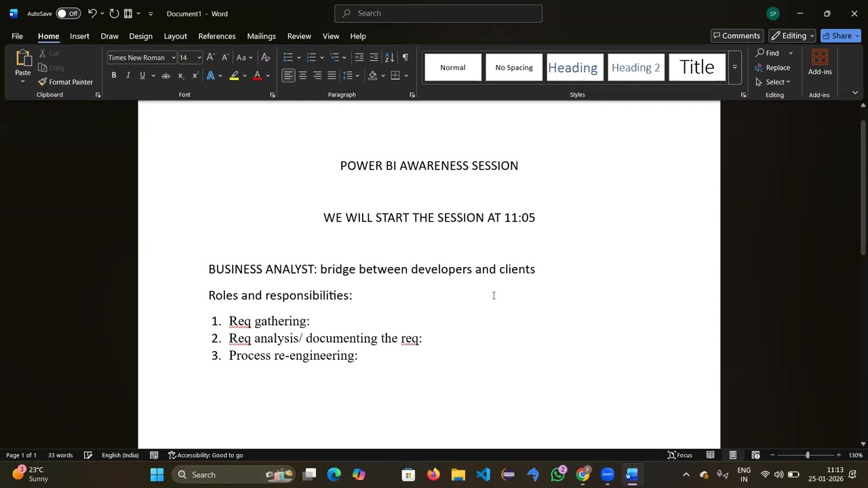Screen dimensions: 868x488
Task: Apply the No Spacing style
Action: [514, 68]
